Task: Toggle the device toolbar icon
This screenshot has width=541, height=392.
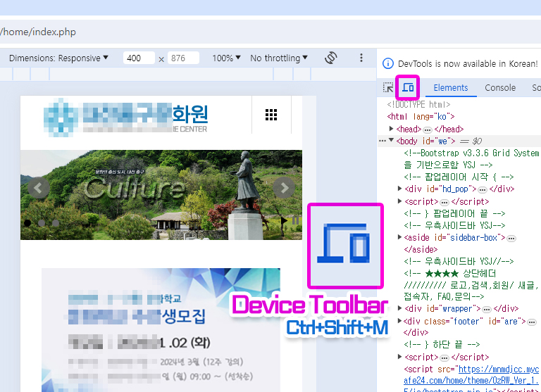Action: pos(408,88)
